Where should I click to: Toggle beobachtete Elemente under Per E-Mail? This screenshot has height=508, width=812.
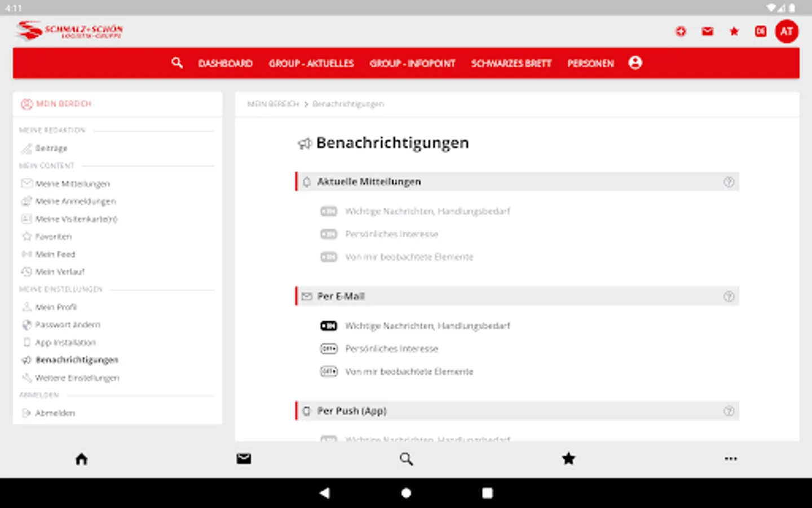pos(329,371)
